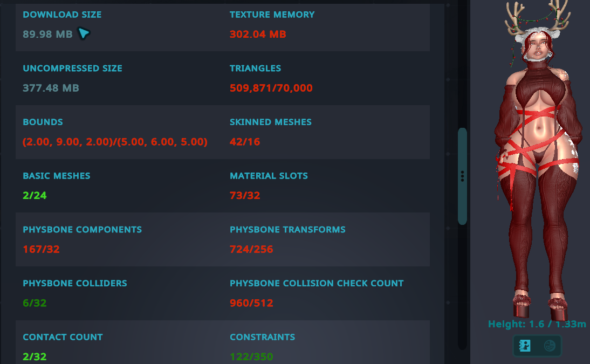Click the PhysBone Colliders label
Viewport: 590px width, 364px height.
(x=75, y=284)
